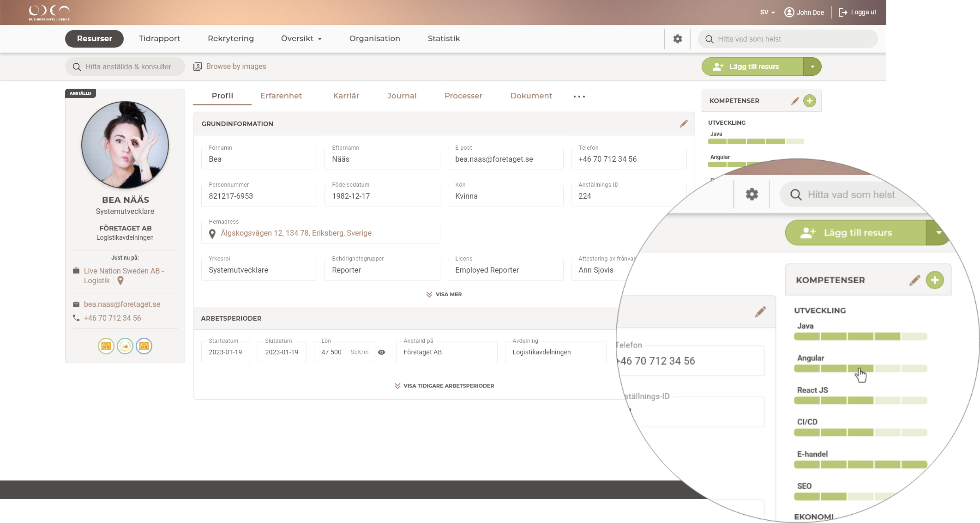
Task: Go to Tidrapport
Action: point(160,39)
